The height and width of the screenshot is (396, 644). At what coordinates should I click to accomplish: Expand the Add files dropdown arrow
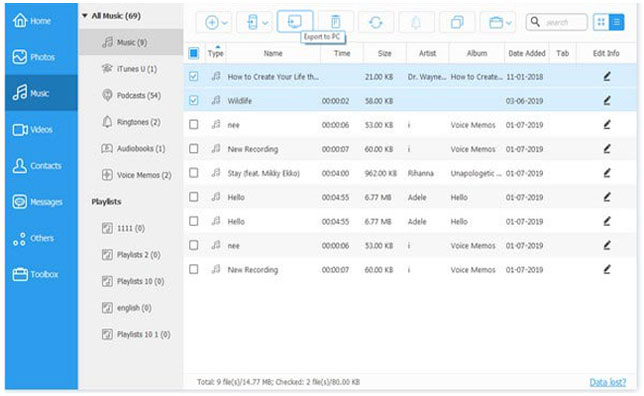tap(225, 23)
